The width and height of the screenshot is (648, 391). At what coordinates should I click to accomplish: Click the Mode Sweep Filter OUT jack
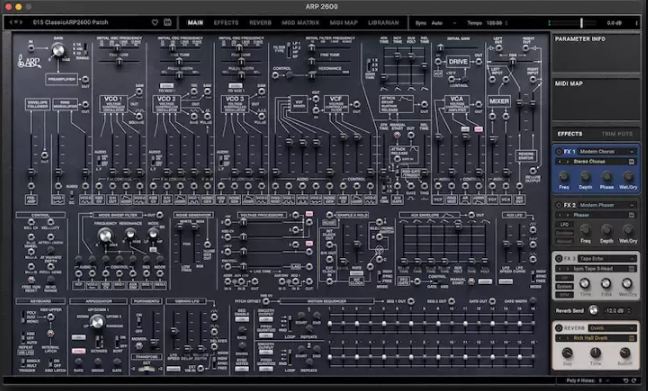click(160, 215)
